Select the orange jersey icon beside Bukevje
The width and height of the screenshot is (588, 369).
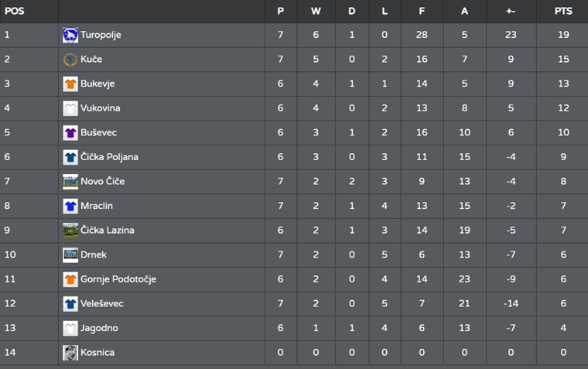70,84
